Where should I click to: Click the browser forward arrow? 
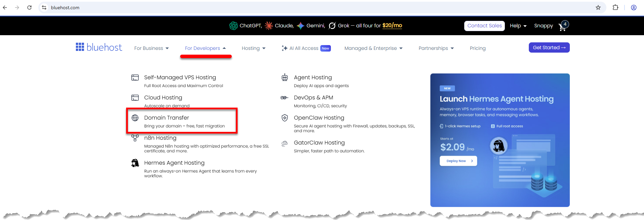[x=17, y=8]
